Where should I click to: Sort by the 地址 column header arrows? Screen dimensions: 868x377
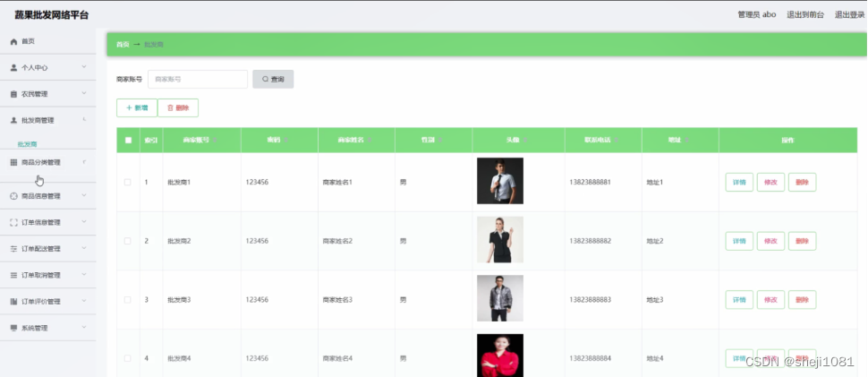point(686,141)
